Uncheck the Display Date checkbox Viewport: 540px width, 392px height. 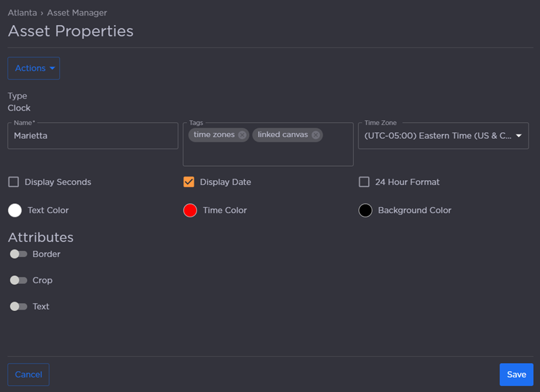pos(189,182)
